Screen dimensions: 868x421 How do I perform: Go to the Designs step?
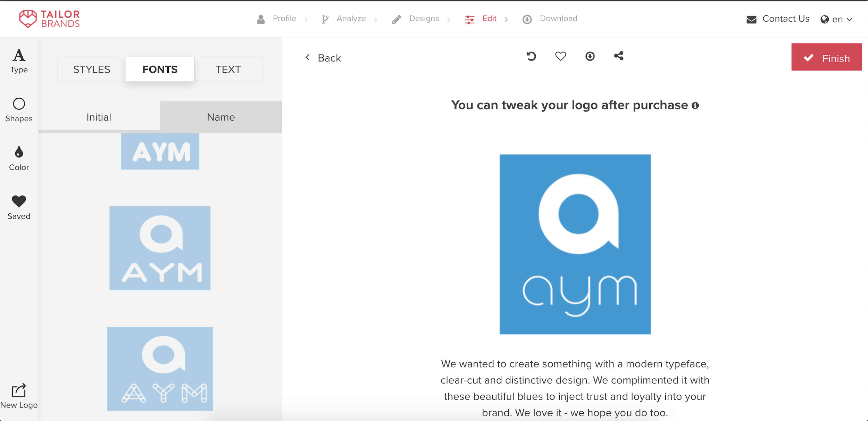[424, 18]
